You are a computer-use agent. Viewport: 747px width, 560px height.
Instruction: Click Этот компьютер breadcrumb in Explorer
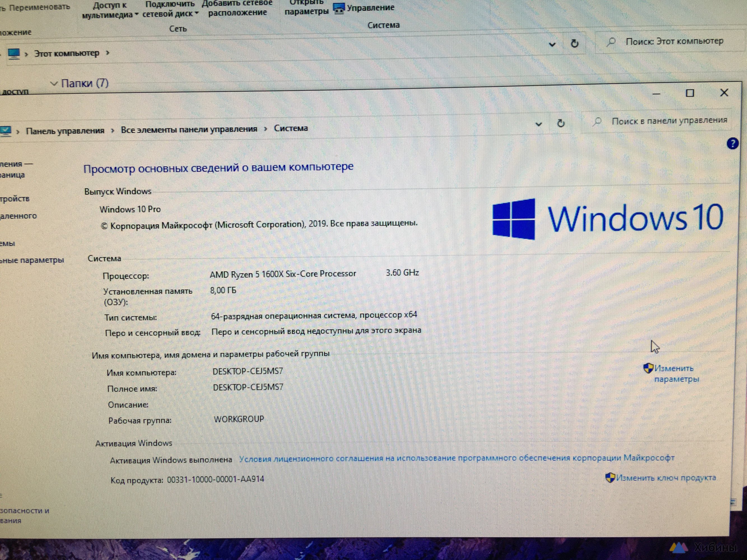pos(67,53)
